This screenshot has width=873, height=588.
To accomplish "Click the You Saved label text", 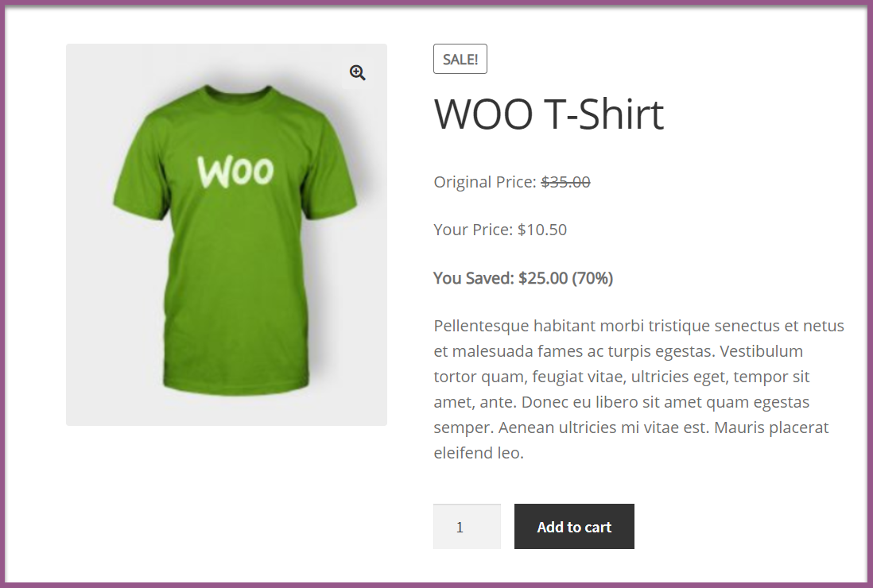I will click(x=474, y=278).
